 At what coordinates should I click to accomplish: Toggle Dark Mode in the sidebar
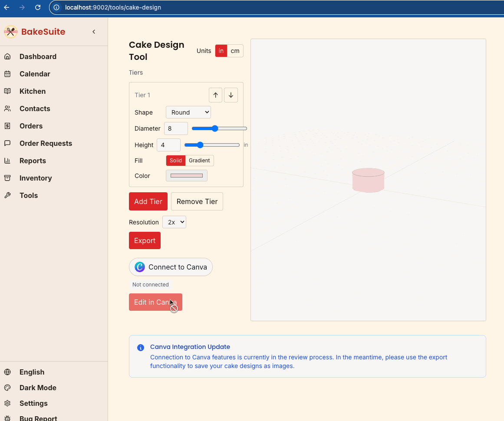38,388
